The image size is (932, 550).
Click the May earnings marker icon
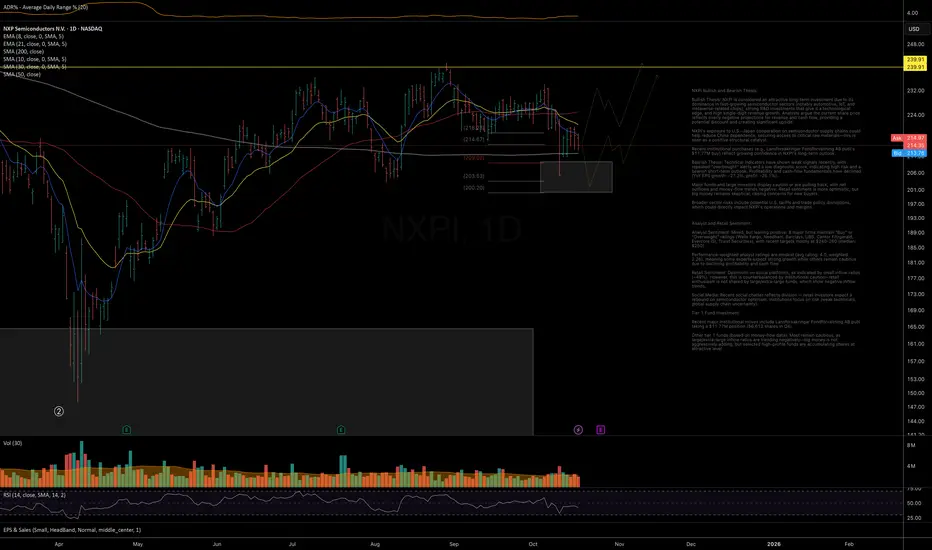coord(127,429)
